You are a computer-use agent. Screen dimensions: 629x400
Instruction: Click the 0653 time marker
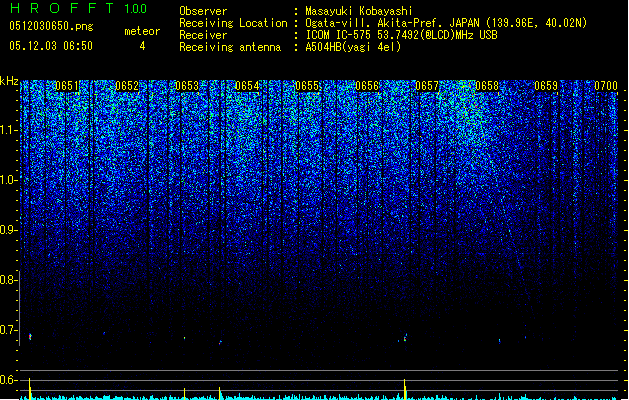(x=187, y=86)
